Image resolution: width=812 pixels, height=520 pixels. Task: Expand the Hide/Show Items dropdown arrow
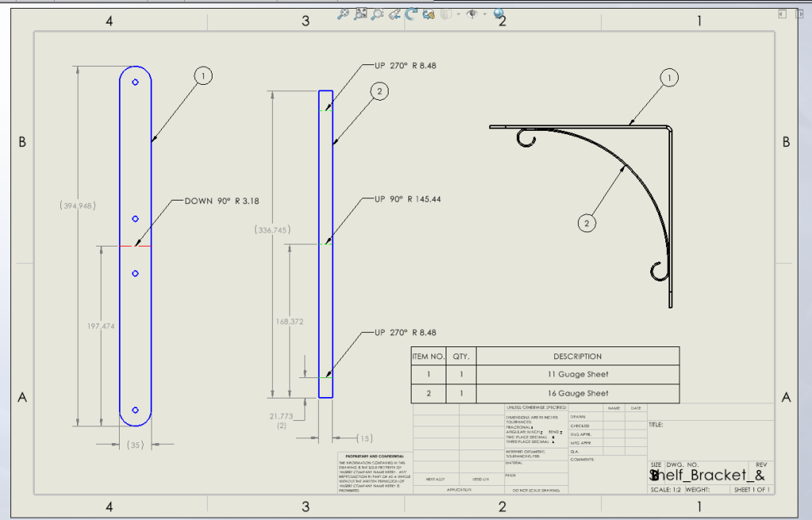coord(483,14)
